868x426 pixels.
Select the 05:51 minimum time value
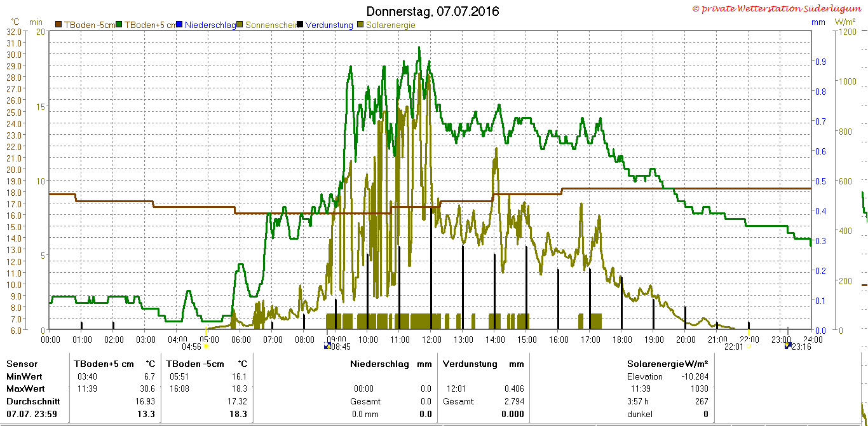click(x=180, y=376)
